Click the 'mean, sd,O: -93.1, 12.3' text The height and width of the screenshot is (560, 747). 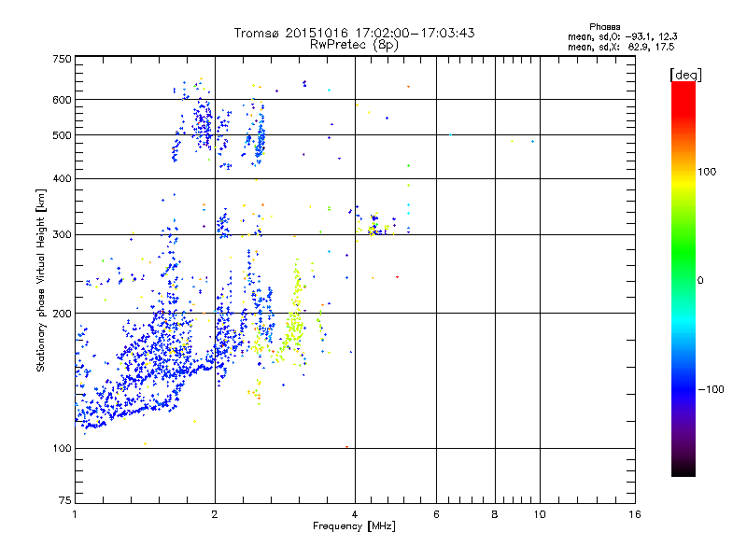point(623,36)
